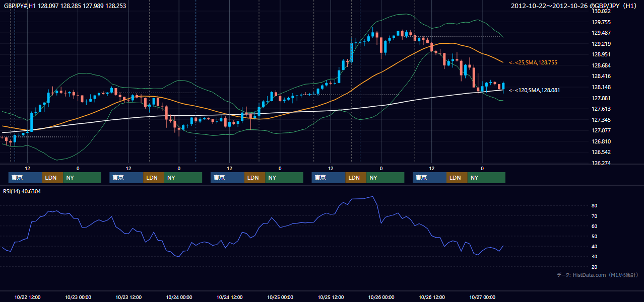This screenshot has width=644, height=302.
Task: Click the 127.077 price axis value
Action: pyautogui.click(x=602, y=130)
